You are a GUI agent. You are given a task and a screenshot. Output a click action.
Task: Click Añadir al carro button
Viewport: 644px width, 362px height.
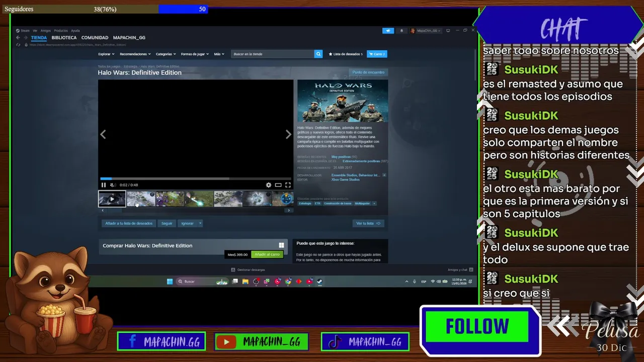(x=267, y=254)
